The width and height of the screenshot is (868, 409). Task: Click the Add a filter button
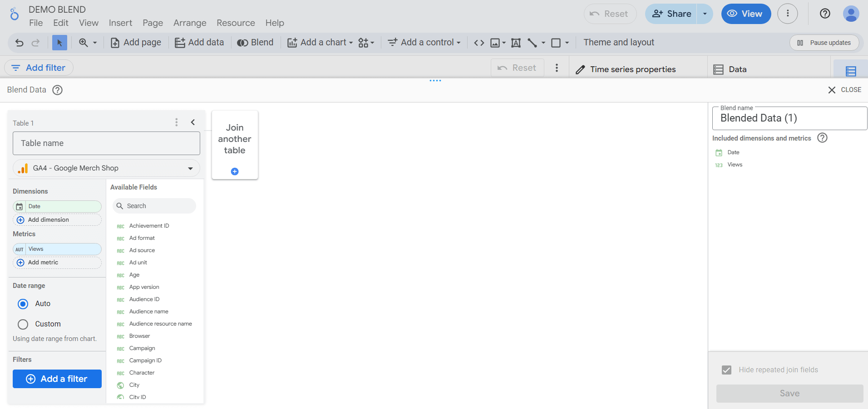(x=57, y=379)
